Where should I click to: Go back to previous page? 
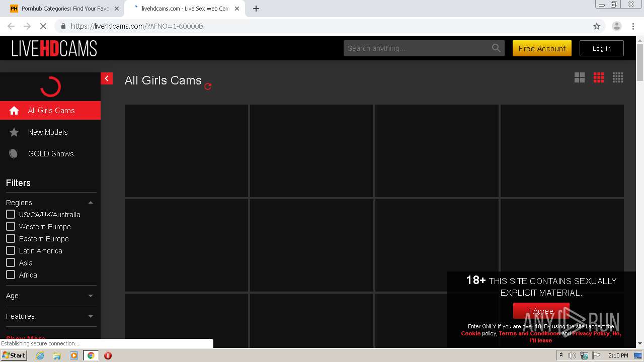pyautogui.click(x=11, y=26)
